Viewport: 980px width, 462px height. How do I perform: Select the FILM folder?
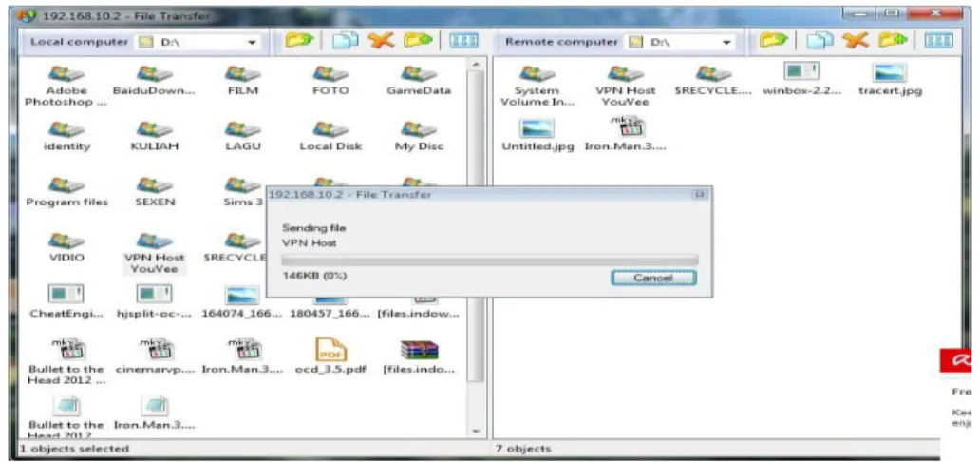[243, 81]
